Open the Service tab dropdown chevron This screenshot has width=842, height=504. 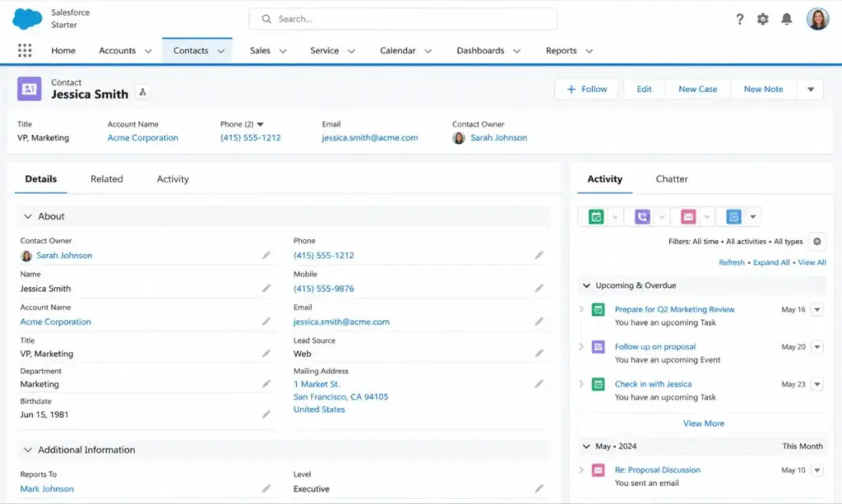(351, 51)
